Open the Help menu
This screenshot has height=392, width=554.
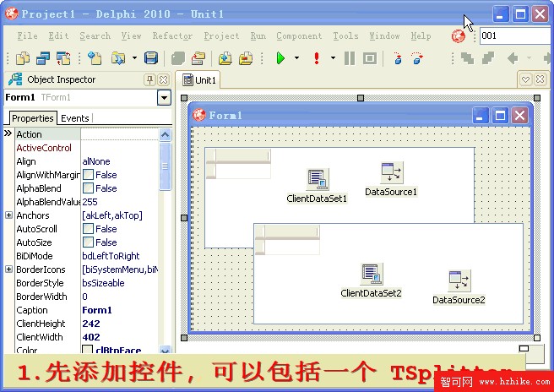tap(421, 35)
